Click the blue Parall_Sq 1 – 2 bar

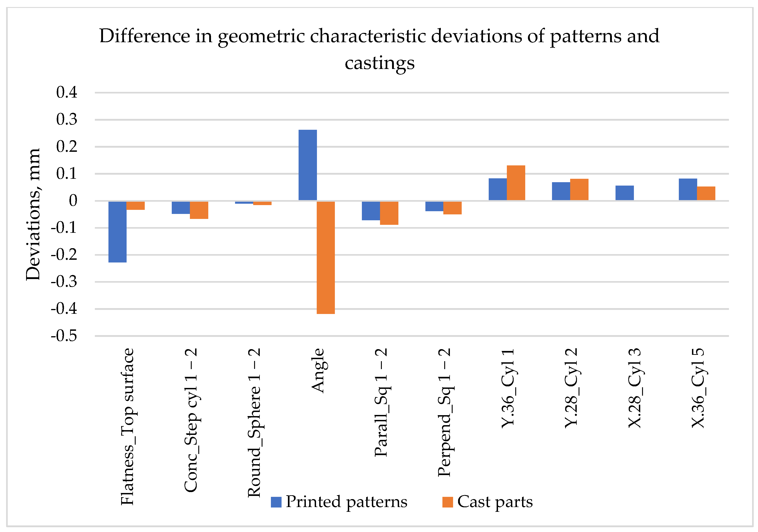pos(371,211)
